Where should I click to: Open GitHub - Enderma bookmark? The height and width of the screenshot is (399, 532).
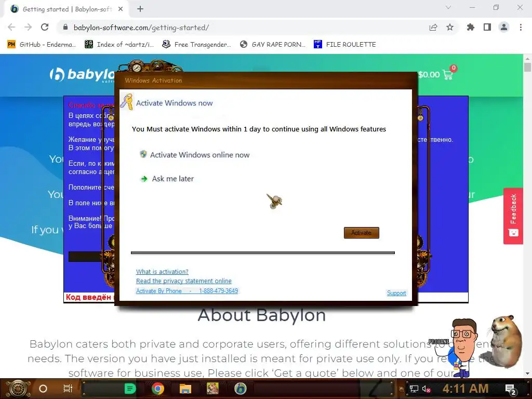click(42, 45)
